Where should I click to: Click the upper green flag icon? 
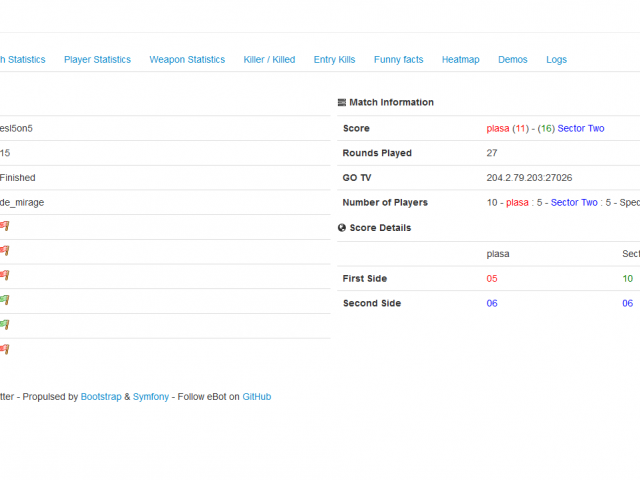click(4, 300)
